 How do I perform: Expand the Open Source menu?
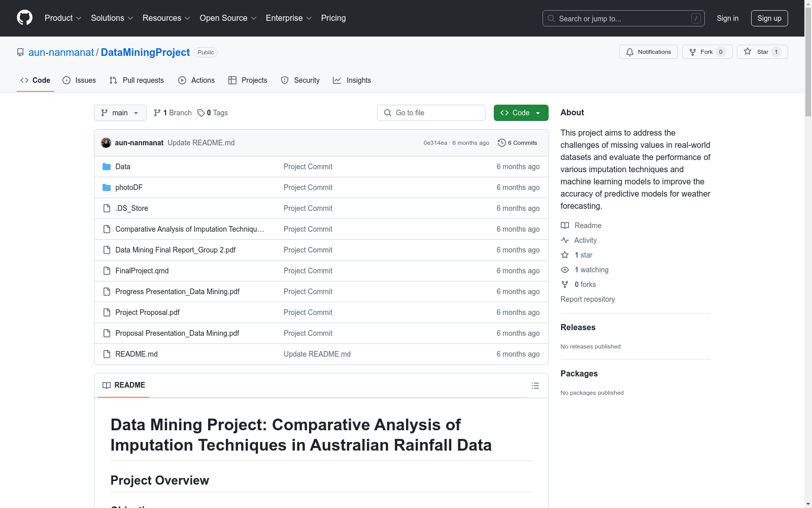(x=228, y=18)
